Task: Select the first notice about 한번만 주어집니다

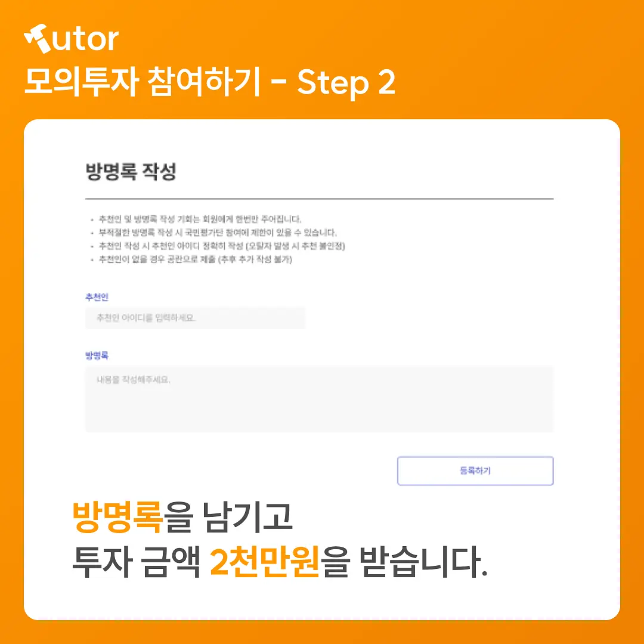Action: pos(200,219)
